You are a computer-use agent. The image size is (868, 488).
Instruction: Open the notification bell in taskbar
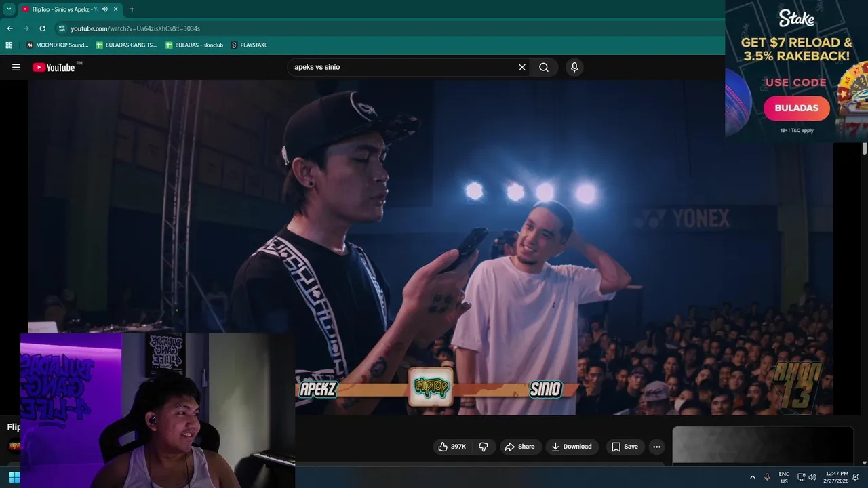tap(856, 477)
